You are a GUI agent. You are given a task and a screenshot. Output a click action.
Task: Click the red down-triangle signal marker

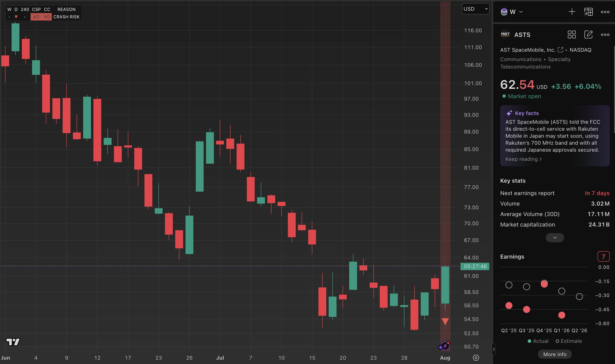445,322
